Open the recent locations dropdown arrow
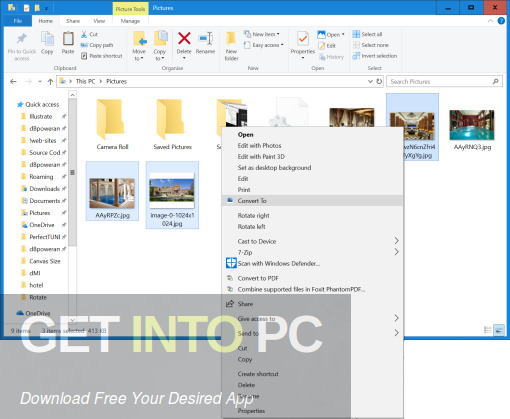The height and width of the screenshot is (419, 510). pyautogui.click(x=40, y=81)
